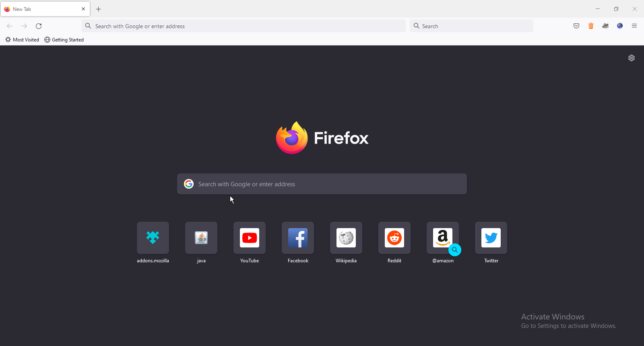Viewport: 644px width, 346px height.
Task: Click the Back navigation arrow
Action: [10, 26]
